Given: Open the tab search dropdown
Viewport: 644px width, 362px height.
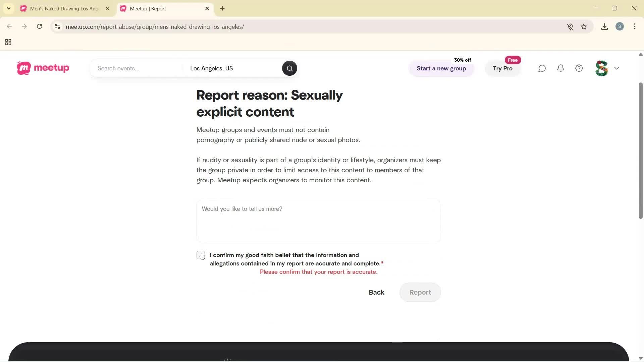Looking at the screenshot, I should click(8, 8).
